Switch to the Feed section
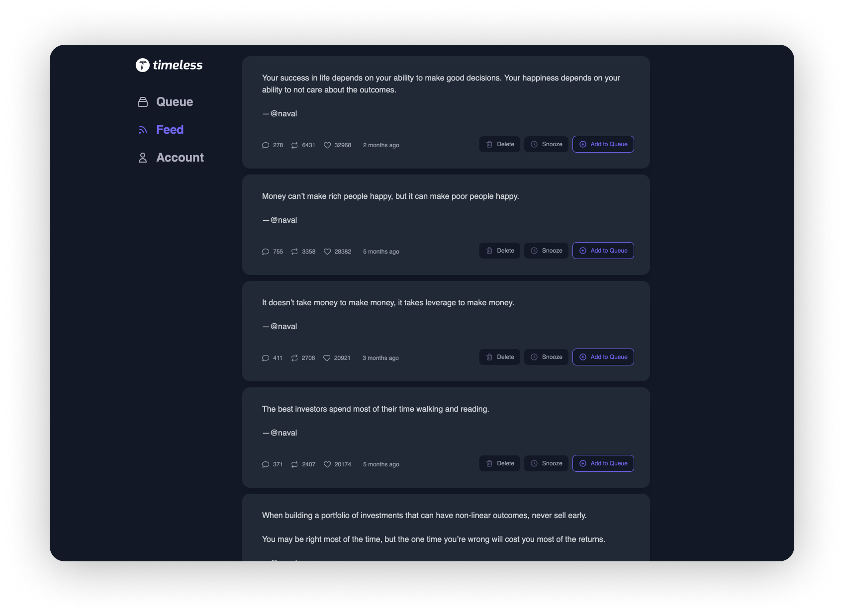 click(x=170, y=130)
